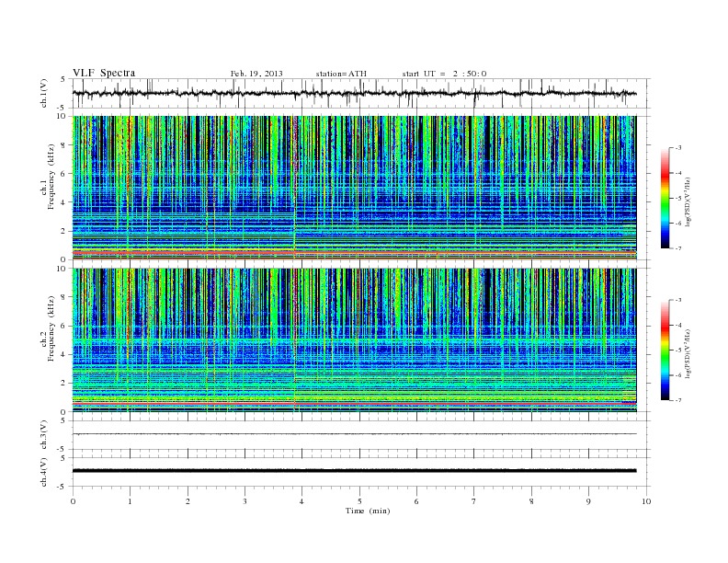Click time axis tick label "9"
728x563 pixels.
(588, 501)
